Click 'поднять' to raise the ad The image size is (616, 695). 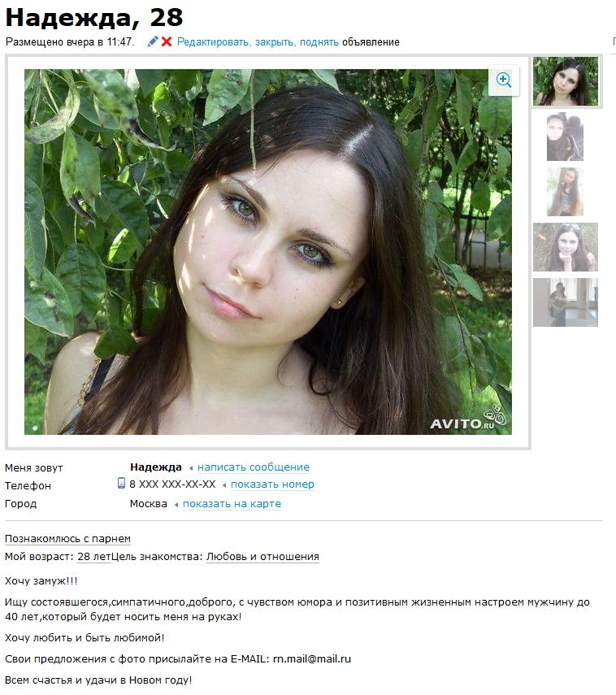pyautogui.click(x=319, y=42)
